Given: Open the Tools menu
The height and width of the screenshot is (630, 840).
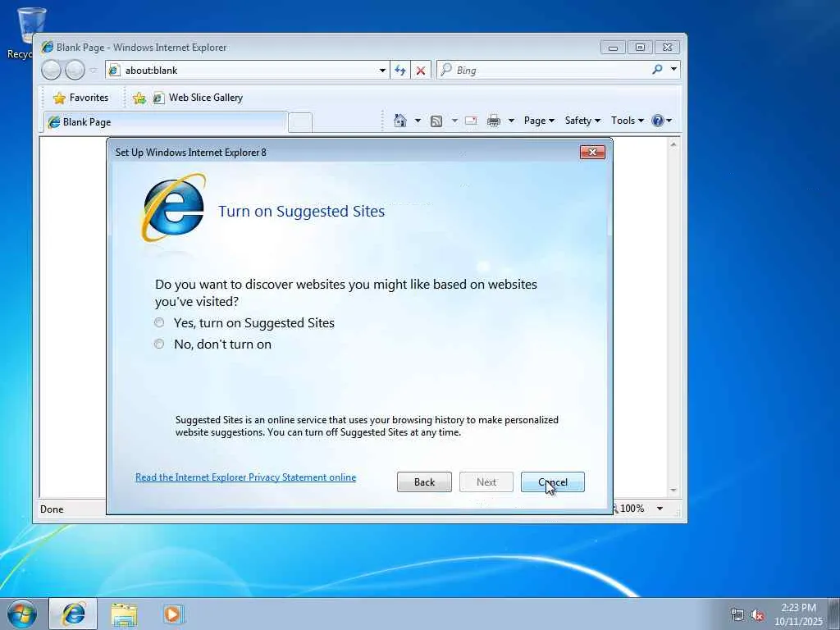Looking at the screenshot, I should (x=628, y=121).
